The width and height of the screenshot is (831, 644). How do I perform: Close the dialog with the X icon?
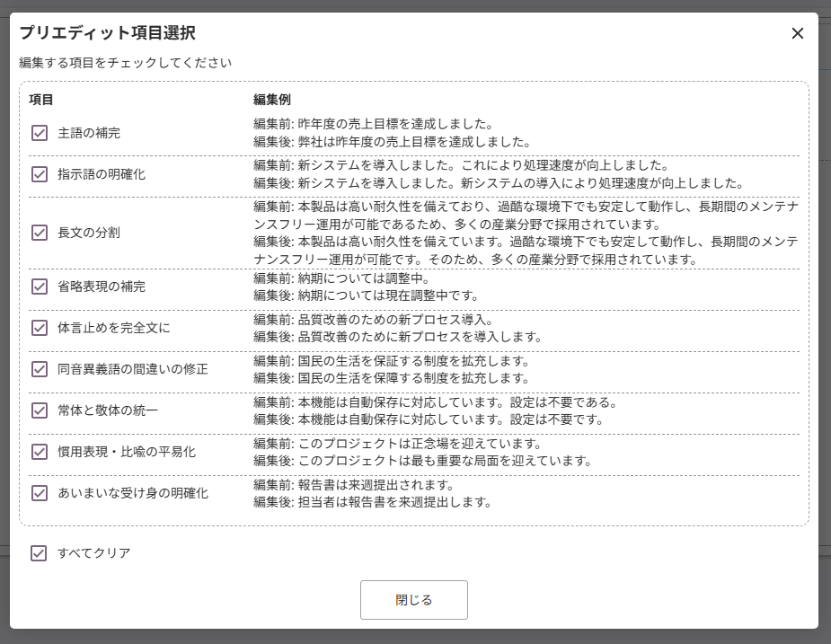tap(797, 33)
